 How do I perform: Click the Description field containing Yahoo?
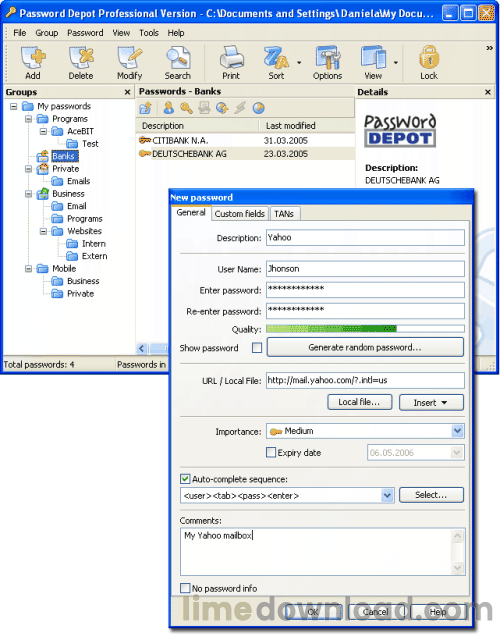pyautogui.click(x=365, y=238)
